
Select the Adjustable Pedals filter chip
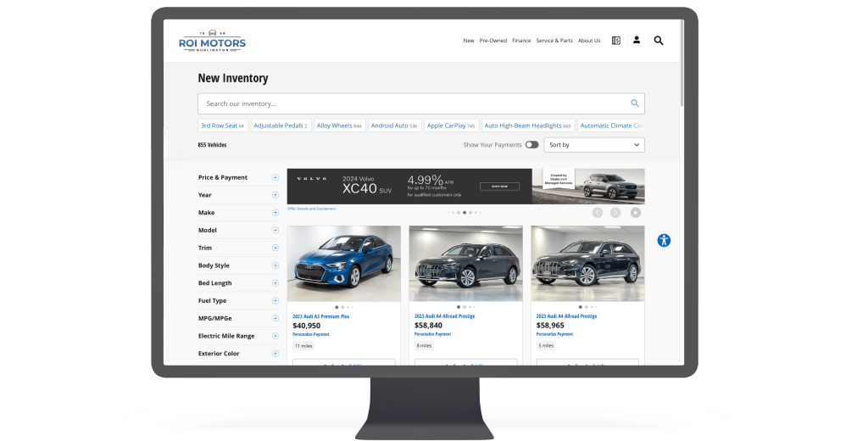281,126
